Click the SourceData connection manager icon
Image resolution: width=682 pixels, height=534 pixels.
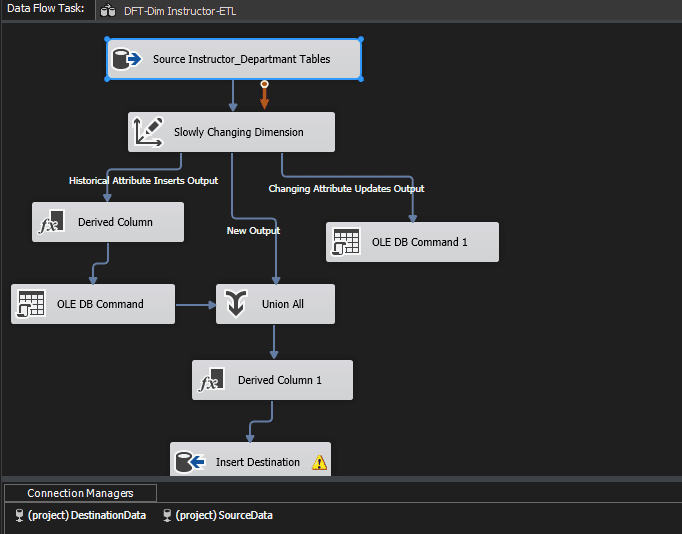pyautogui.click(x=167, y=515)
